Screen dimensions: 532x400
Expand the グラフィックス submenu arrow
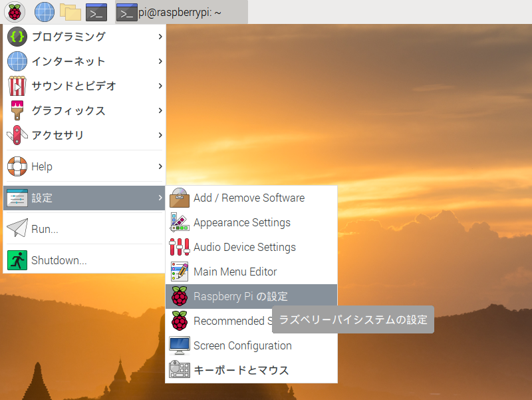point(160,110)
